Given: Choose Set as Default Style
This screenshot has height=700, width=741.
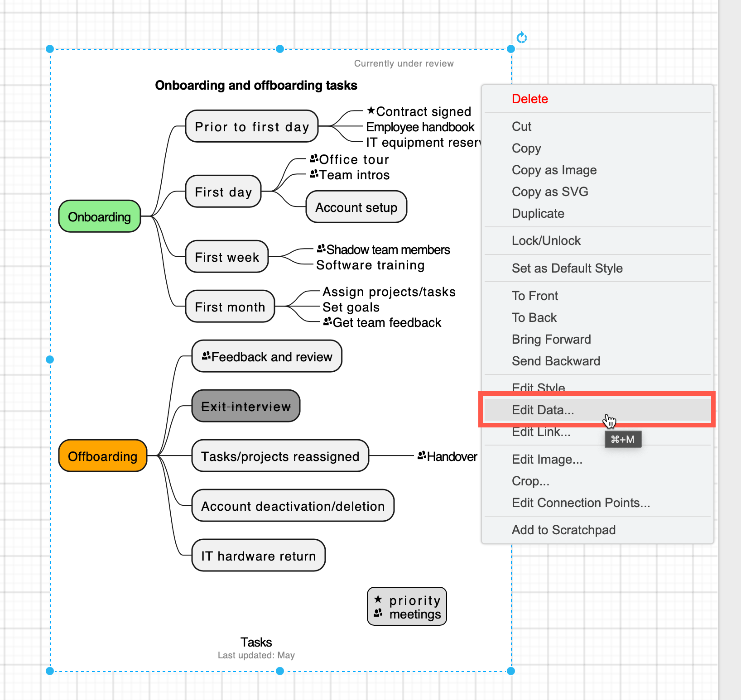Looking at the screenshot, I should pyautogui.click(x=567, y=268).
